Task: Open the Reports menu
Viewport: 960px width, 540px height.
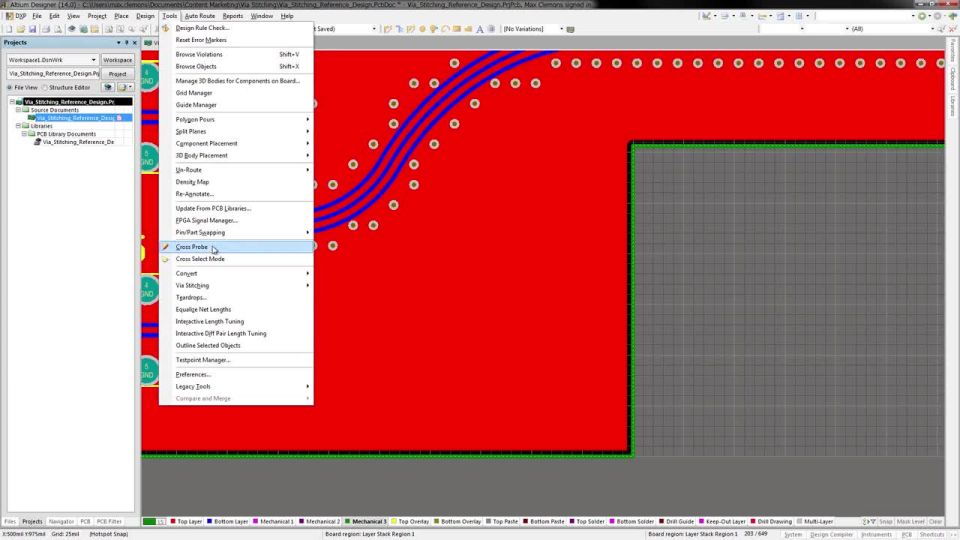Action: pos(233,16)
